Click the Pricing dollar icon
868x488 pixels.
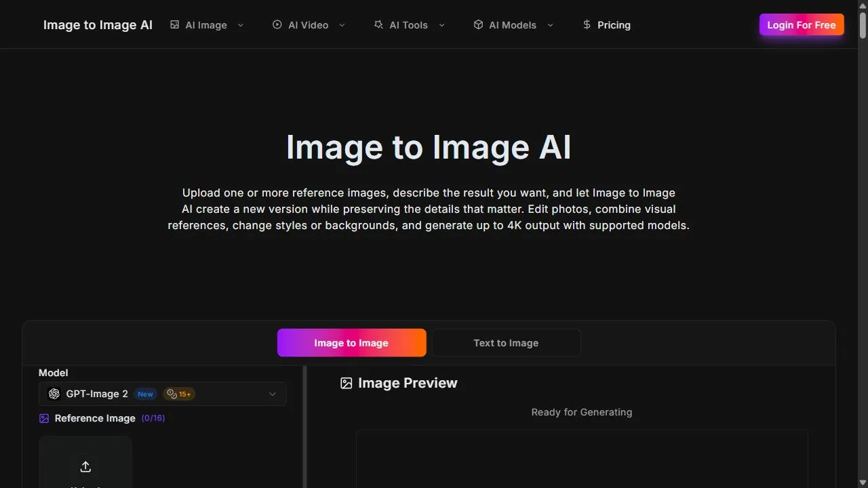click(x=587, y=24)
